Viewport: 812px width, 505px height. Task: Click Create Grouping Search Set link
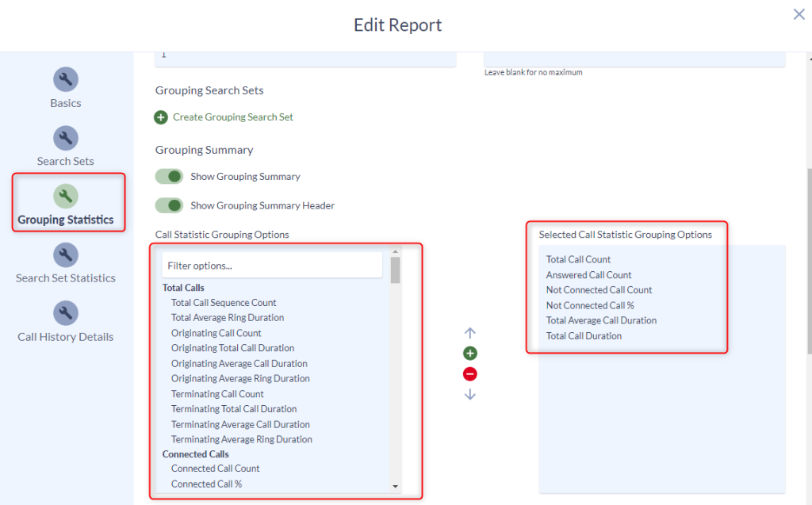coord(233,117)
